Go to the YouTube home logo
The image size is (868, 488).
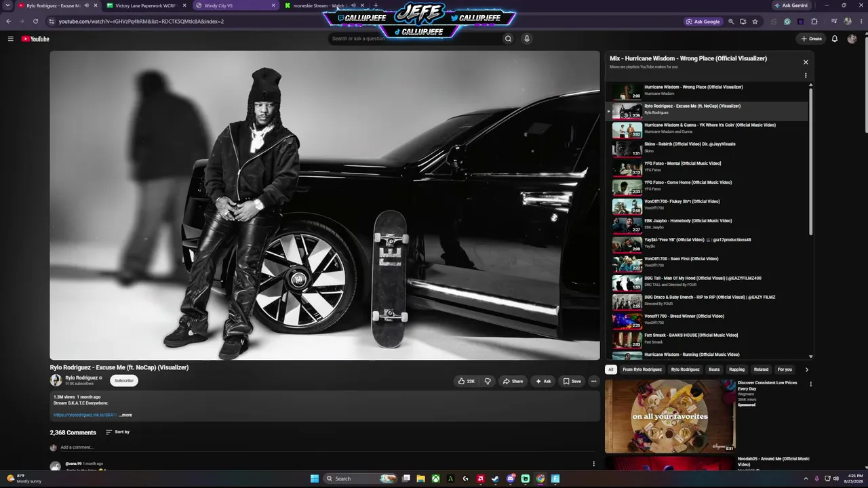pyautogui.click(x=35, y=39)
